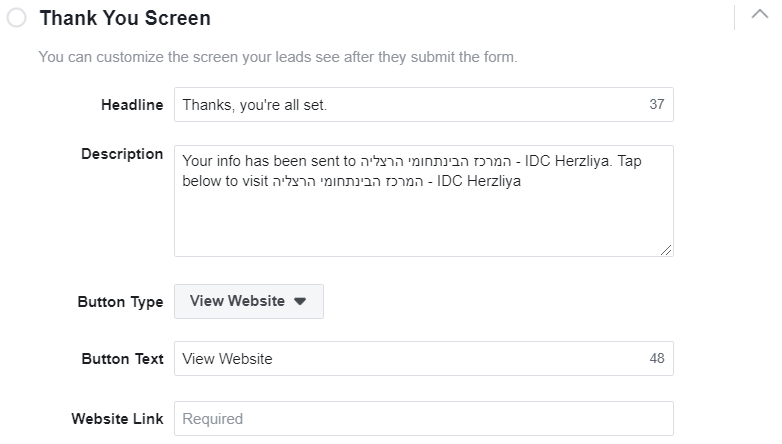The width and height of the screenshot is (782, 444).
Task: Open the Button Type dropdown
Action: click(x=248, y=301)
